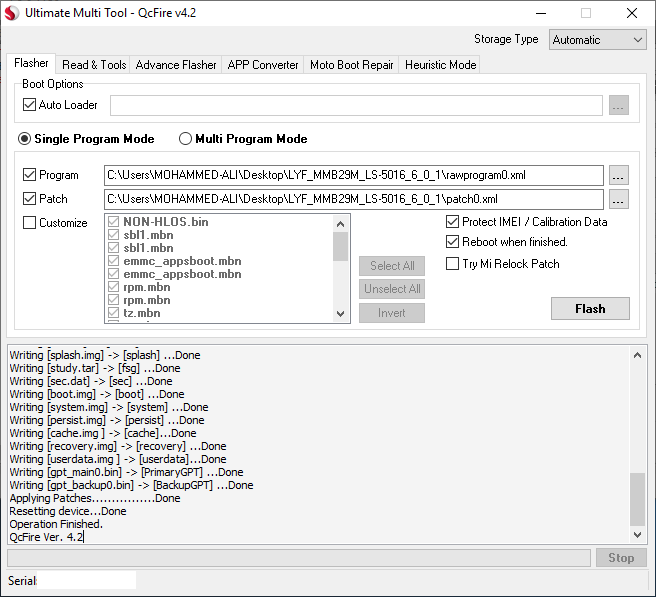This screenshot has height=597, width=656.
Task: Switch to the Flasher tab
Action: pos(31,63)
